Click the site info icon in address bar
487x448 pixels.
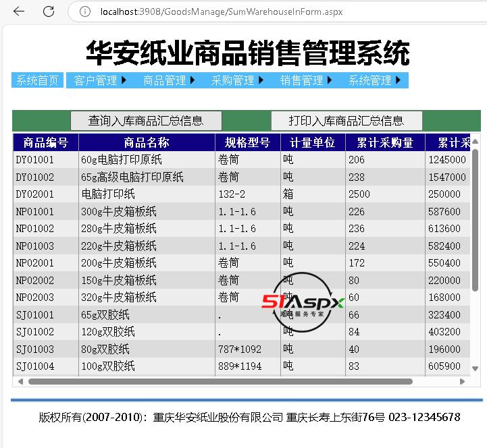click(84, 11)
